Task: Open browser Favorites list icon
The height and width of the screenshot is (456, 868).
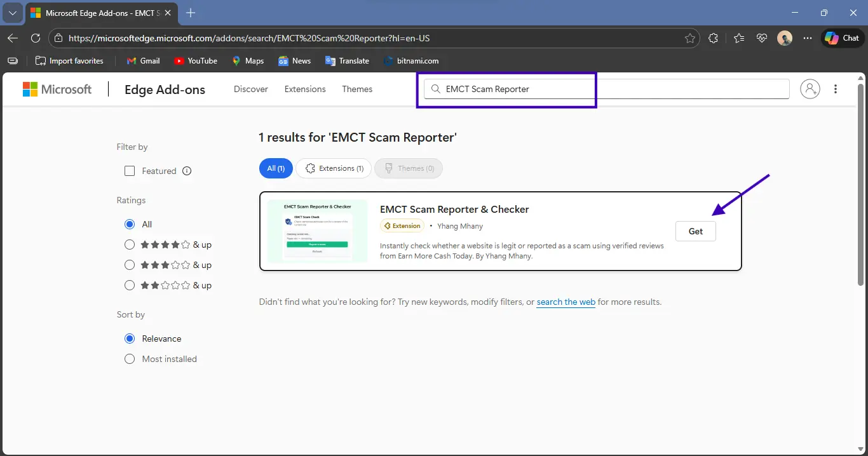Action: tap(738, 38)
